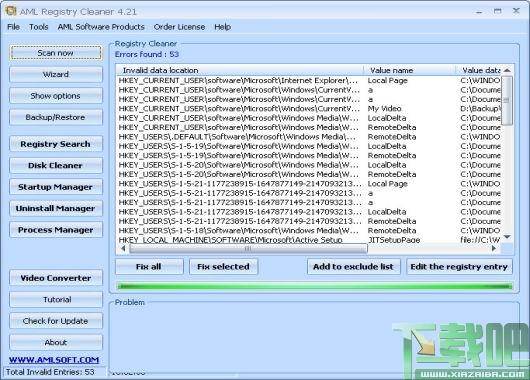Screen dimensions: 530x380
Task: Select the S-1-5-19 RemoteDelta row
Action: pos(309,156)
